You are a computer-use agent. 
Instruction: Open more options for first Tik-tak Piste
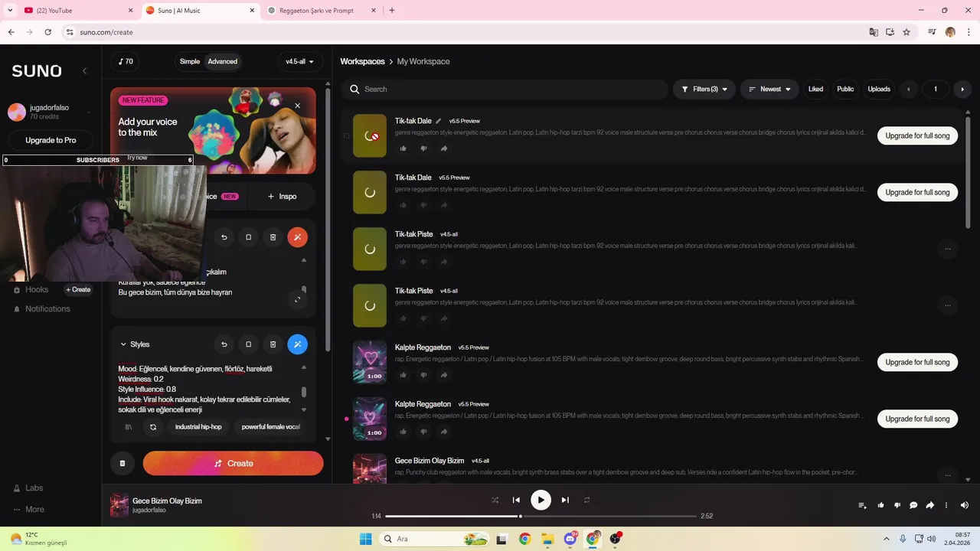click(948, 249)
